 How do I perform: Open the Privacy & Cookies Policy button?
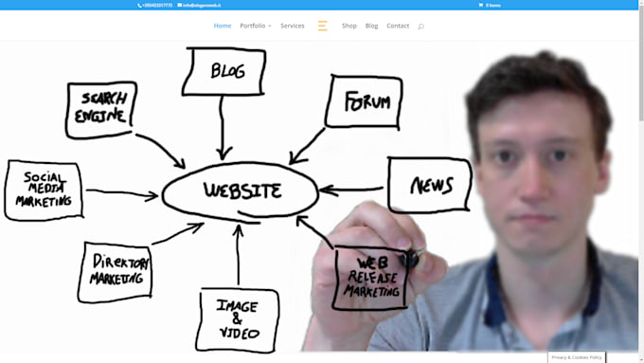(x=576, y=357)
